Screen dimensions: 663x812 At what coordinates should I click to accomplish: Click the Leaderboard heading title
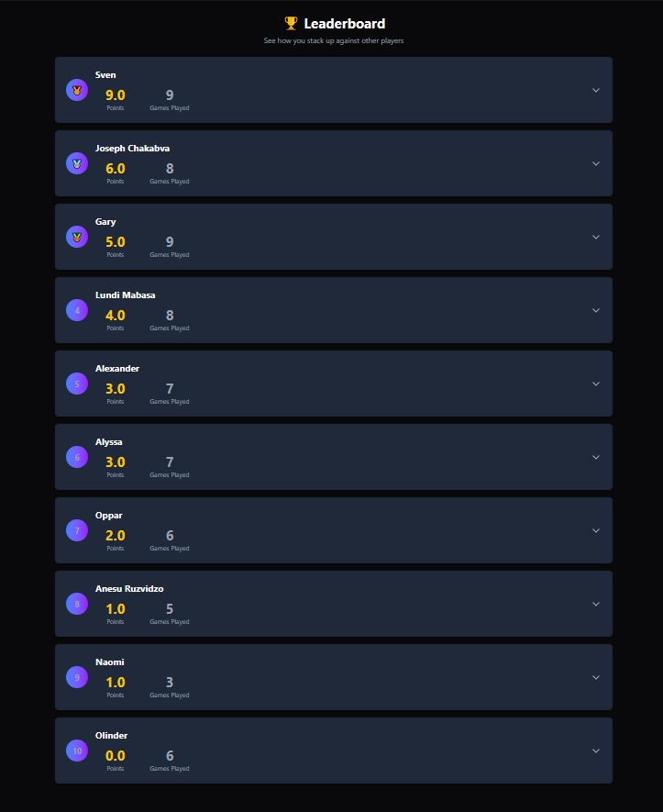click(345, 24)
